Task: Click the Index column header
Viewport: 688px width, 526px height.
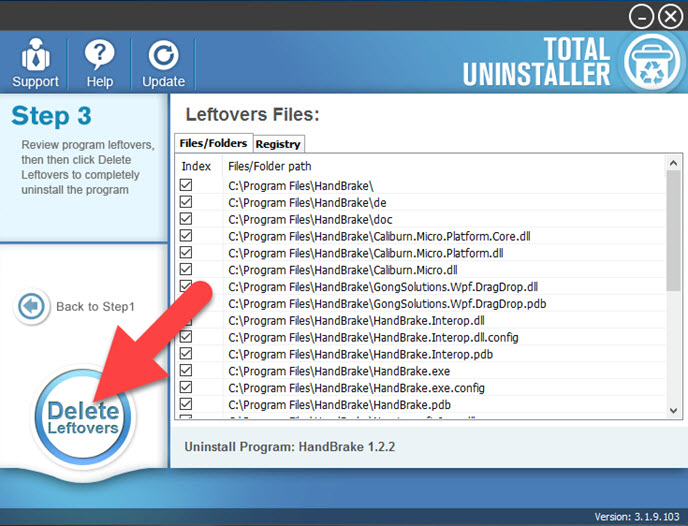Action: click(196, 166)
